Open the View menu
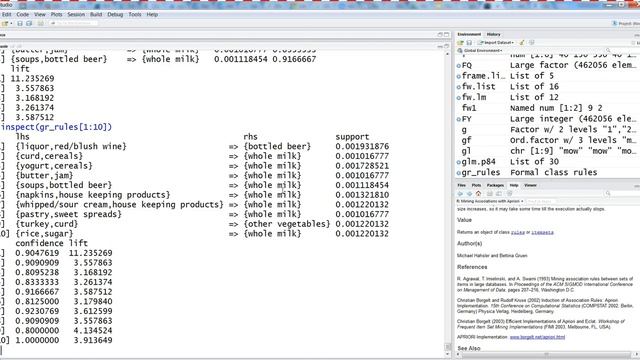The height and width of the screenshot is (360, 640). tap(40, 14)
